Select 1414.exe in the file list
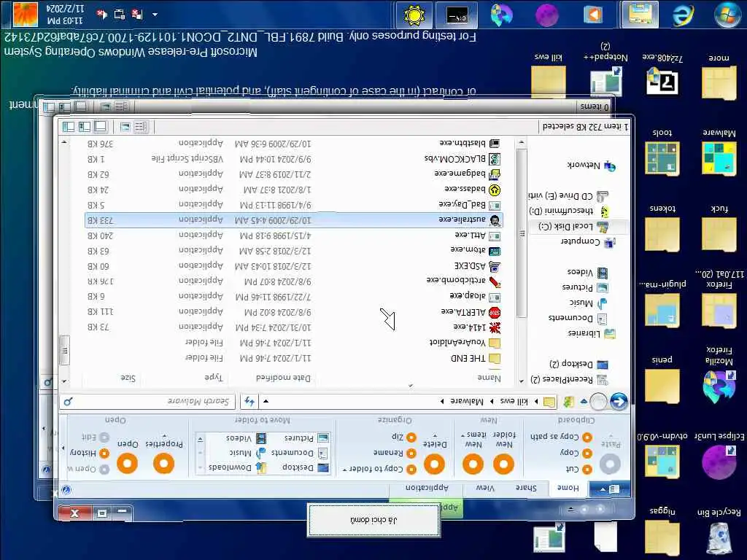 click(x=293, y=327)
